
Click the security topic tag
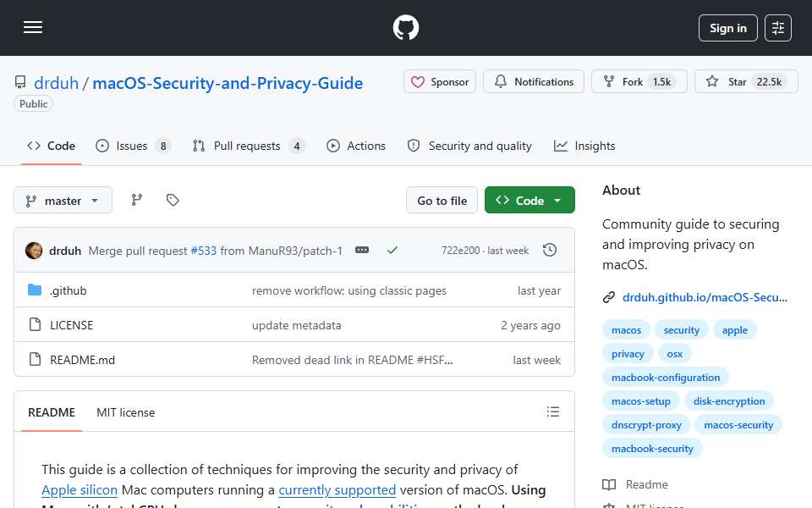point(682,330)
